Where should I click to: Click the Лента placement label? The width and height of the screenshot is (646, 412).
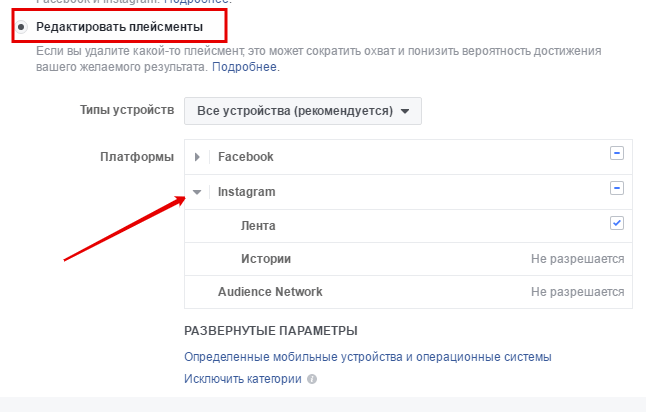(258, 226)
